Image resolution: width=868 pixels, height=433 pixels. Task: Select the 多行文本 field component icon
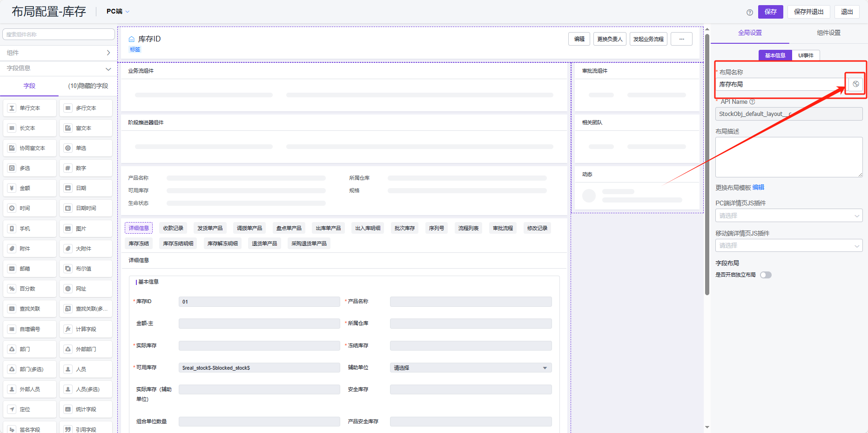(68, 108)
